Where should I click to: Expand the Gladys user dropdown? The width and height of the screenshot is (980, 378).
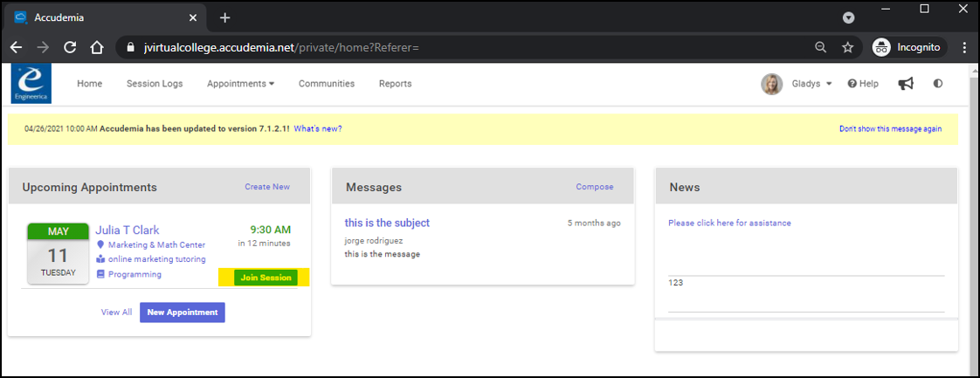(812, 84)
